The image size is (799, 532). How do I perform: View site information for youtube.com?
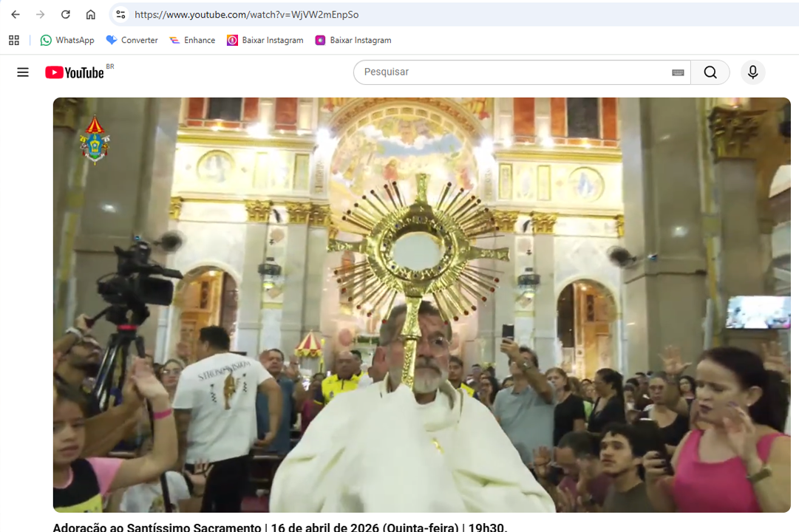(120, 15)
